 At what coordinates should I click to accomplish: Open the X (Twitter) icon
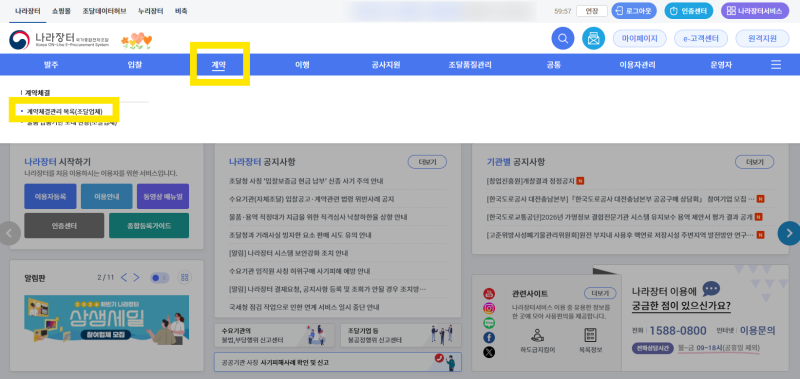[x=489, y=352]
